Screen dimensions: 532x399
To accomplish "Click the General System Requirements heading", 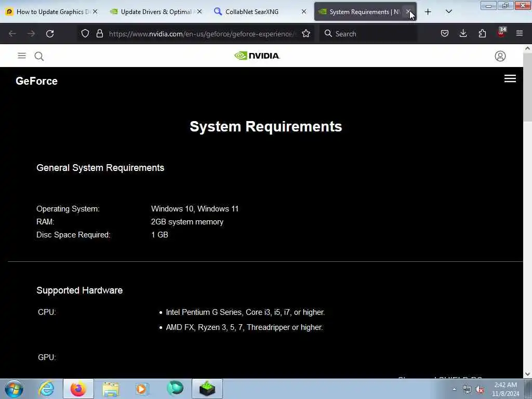I will [x=100, y=168].
